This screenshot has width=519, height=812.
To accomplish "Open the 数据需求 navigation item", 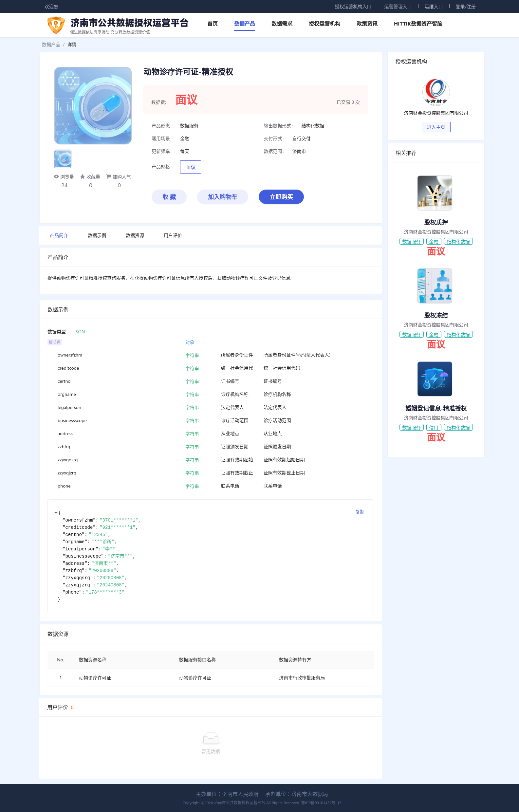I will point(282,24).
